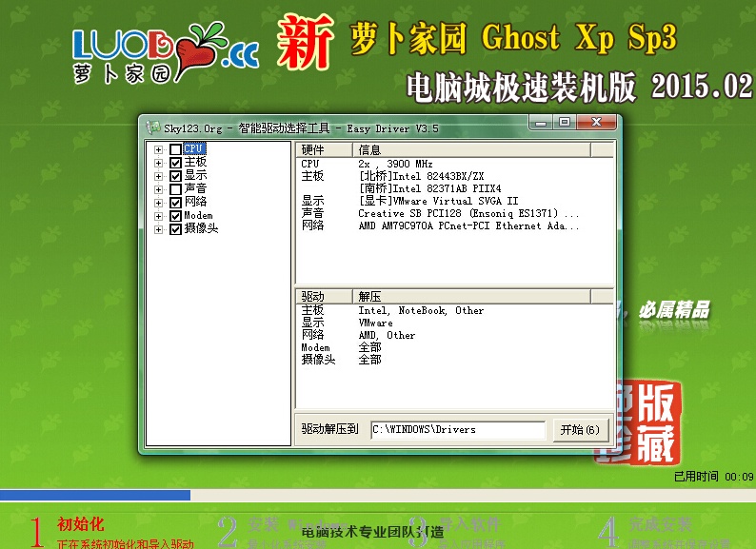
Task: Click the 开始 (6) button
Action: pos(580,429)
